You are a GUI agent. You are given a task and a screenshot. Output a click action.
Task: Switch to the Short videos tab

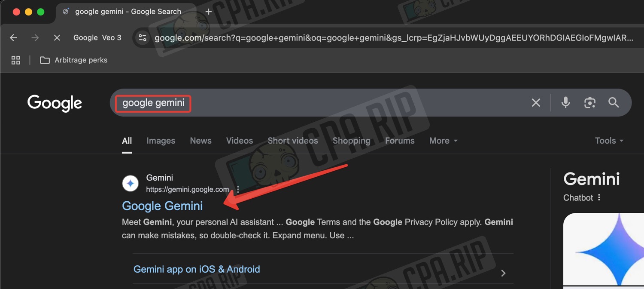(x=293, y=141)
